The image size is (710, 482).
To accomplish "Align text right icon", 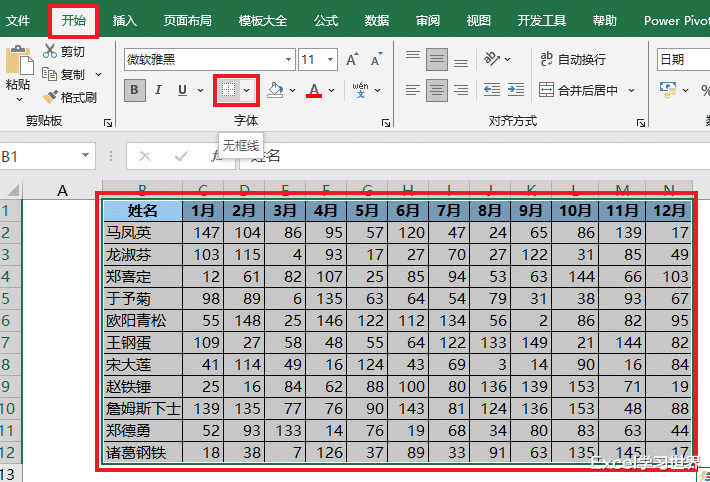I will [x=461, y=90].
